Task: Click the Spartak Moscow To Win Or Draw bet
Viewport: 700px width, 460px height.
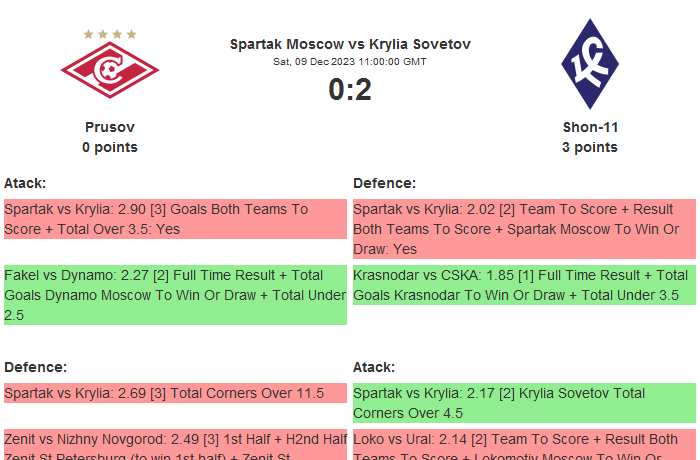Action: [523, 229]
